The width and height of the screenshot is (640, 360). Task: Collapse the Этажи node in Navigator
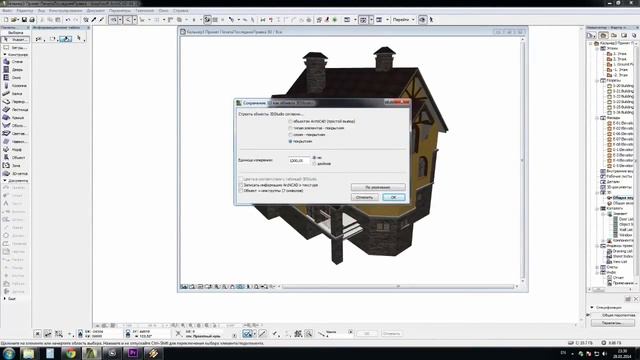pos(597,48)
